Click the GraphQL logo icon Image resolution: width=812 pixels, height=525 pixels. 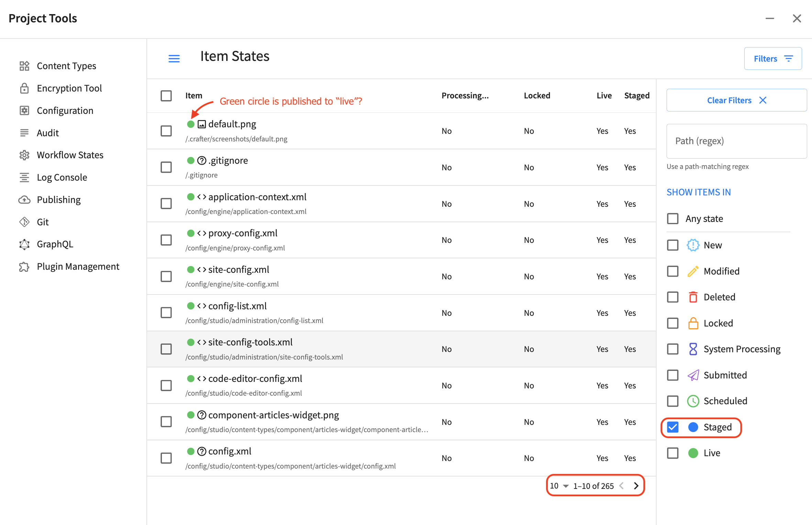(24, 244)
